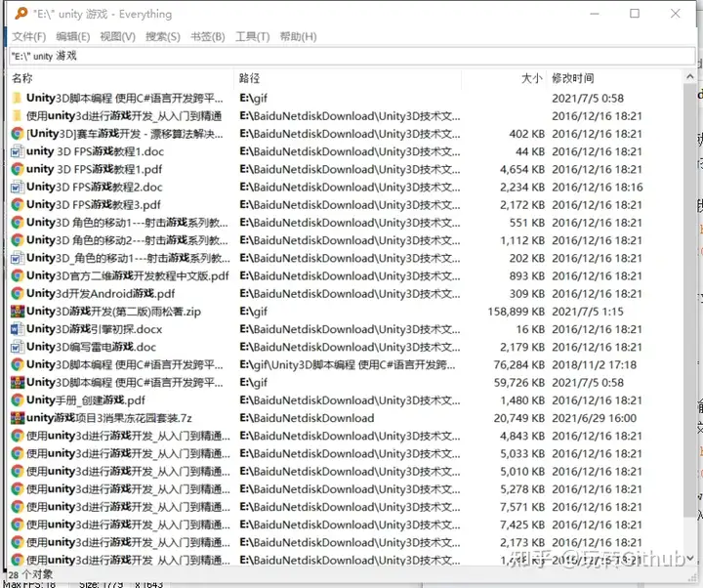Viewport: 703px width, 588px height.
Task: Select file Unity手册_创建游戏.pdf
Action: click(86, 400)
